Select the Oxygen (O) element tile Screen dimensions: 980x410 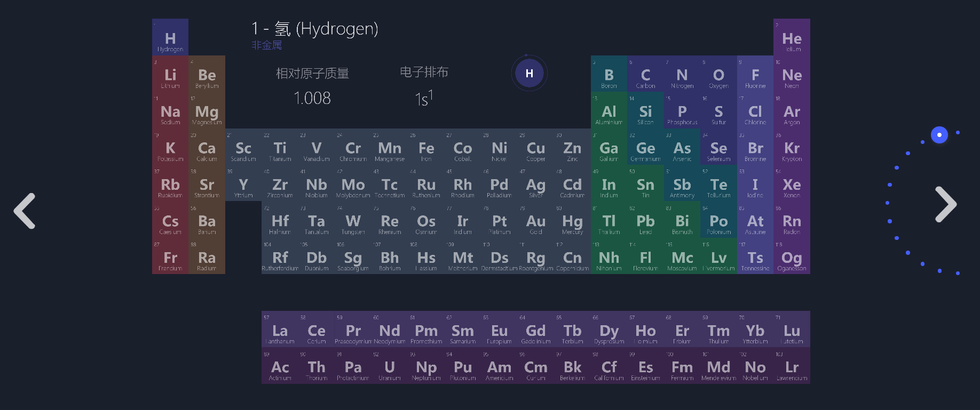tap(719, 74)
